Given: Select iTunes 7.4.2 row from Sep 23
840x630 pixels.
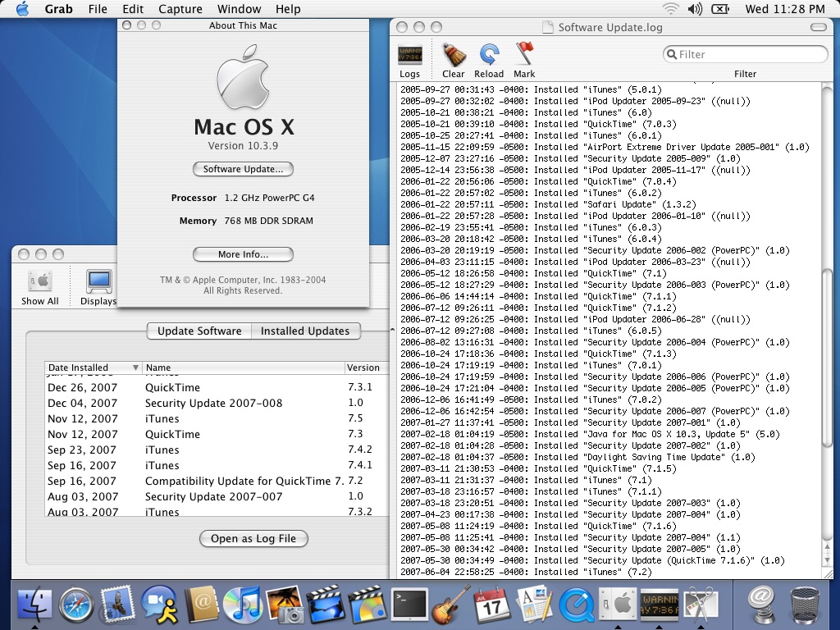Looking at the screenshot, I should (x=217, y=450).
